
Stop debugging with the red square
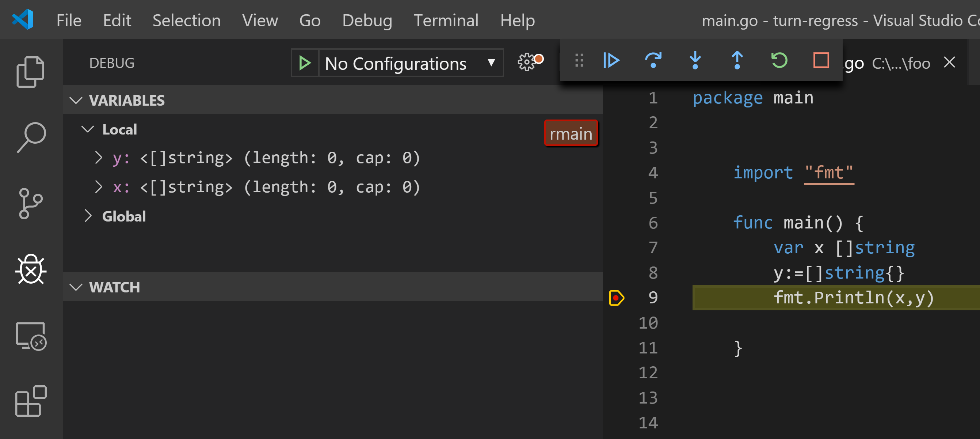(x=821, y=60)
